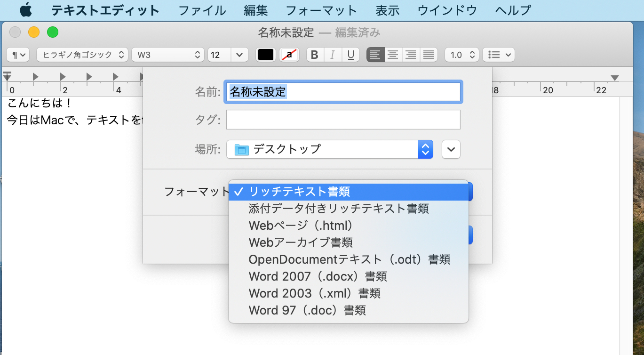Screen dimensions: 644x355
Task: Select Word 97（.doc）書類 format
Action: (x=349, y=310)
